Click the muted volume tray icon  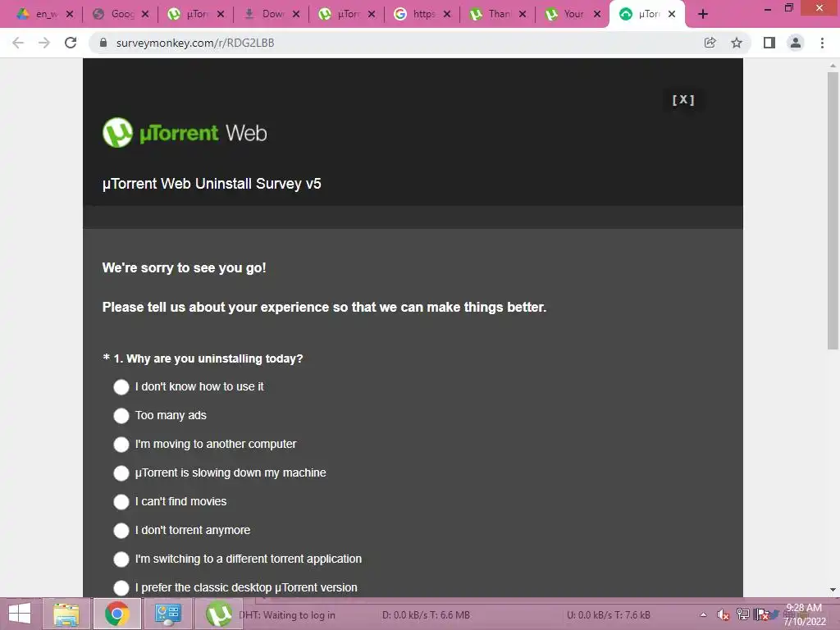point(724,615)
